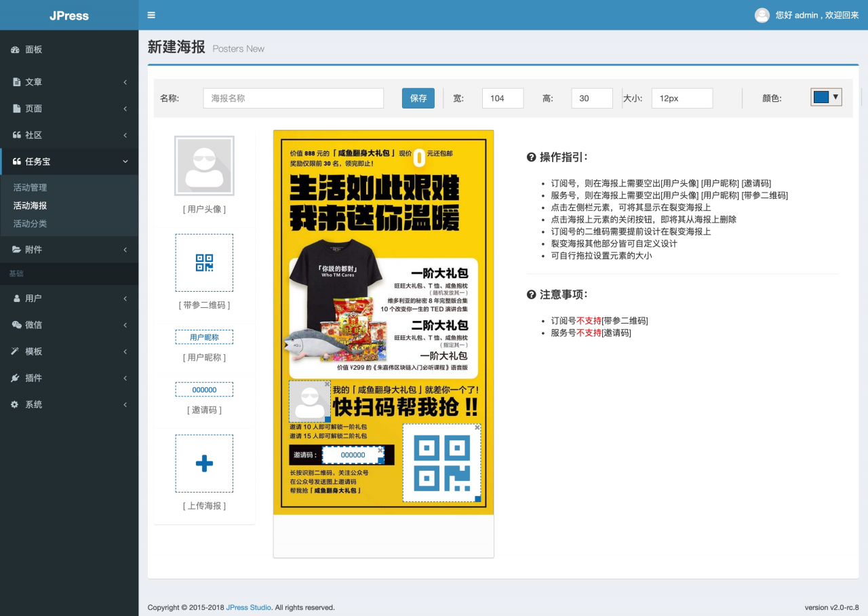Open the 面板 dashboard menu item
This screenshot has width=868, height=616.
click(x=69, y=50)
